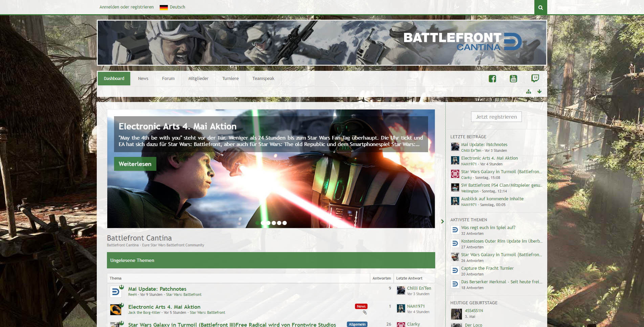Collapse the sidebar with the chevron arrow
The width and height of the screenshot is (644, 327).
click(442, 222)
